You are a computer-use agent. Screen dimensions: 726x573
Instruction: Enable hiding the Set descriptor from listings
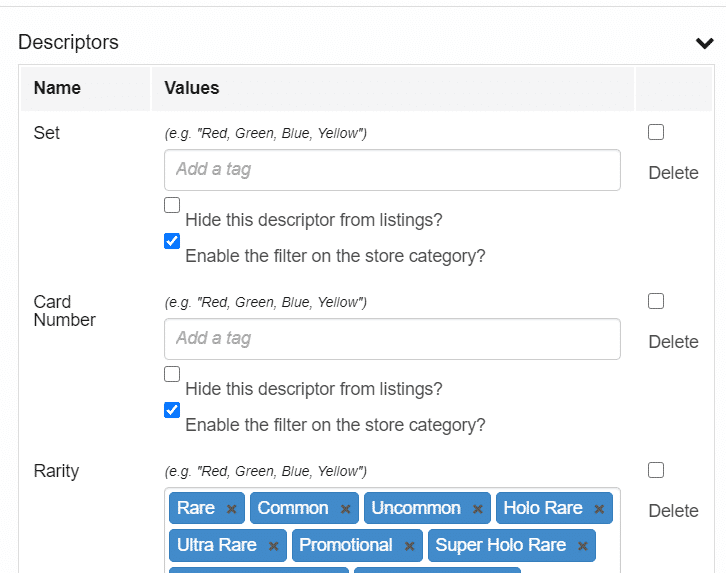coord(172,205)
